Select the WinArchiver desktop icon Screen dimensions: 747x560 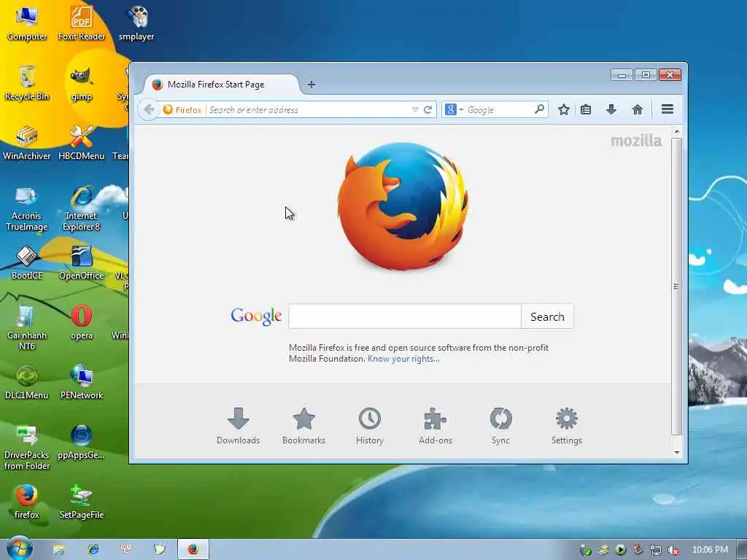[27, 143]
